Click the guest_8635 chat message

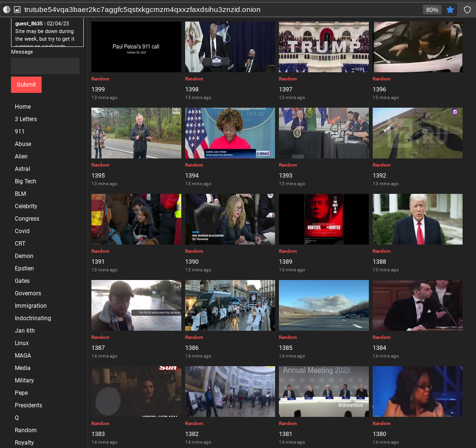click(x=46, y=34)
